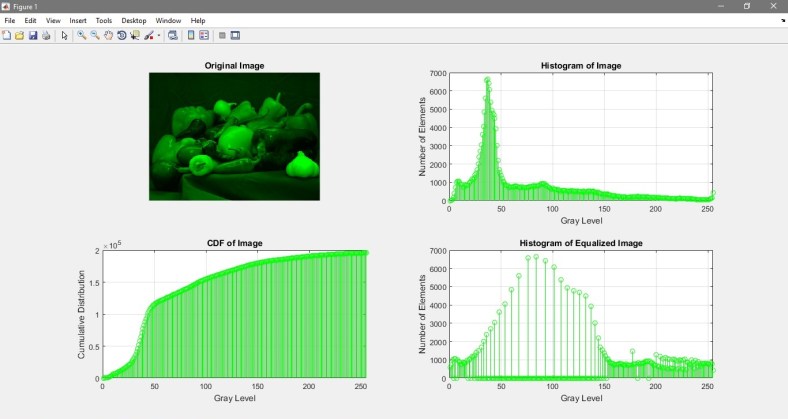The image size is (788, 419).
Task: Insert a legend from the toolbar
Action: [204, 35]
